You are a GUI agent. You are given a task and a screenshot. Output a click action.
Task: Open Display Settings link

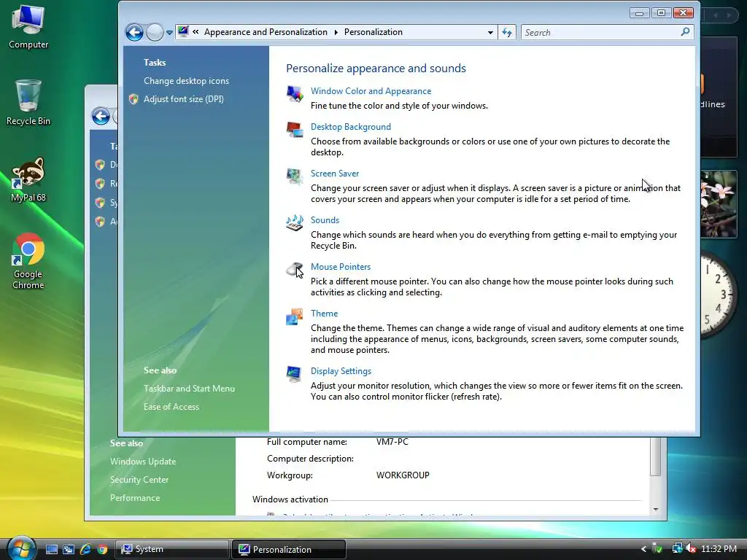point(341,371)
